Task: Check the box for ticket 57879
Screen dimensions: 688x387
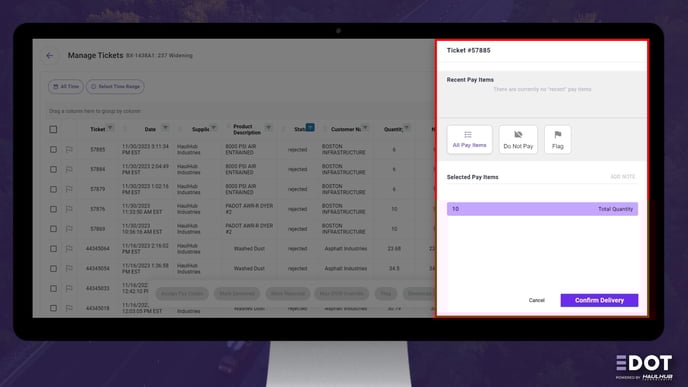Action: click(53, 189)
